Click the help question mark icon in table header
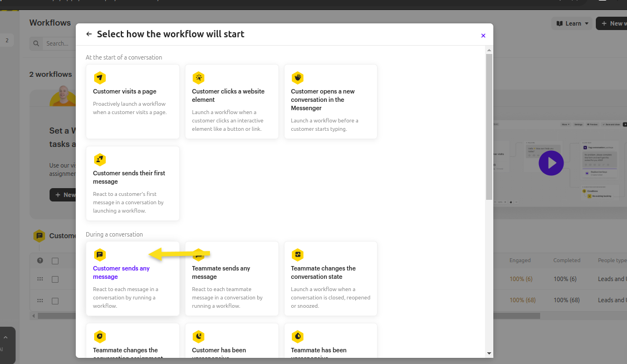Screen dimensions: 627x364 (40, 260)
